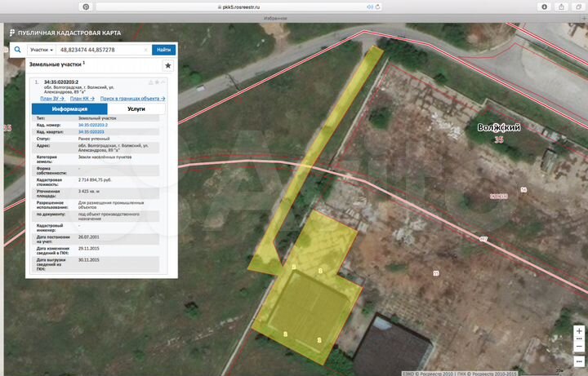Select the Информация tab
Screen dimensions: 588x376
click(69, 108)
